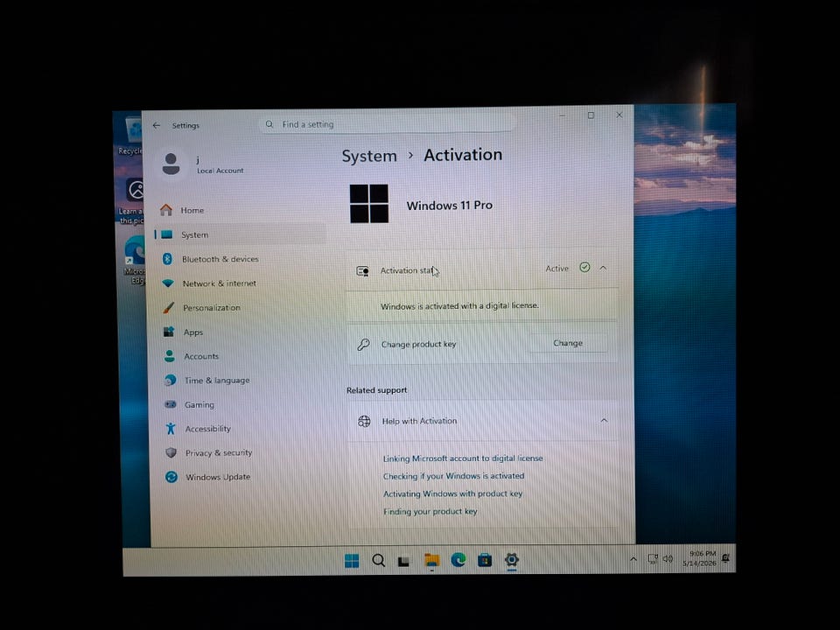Click the gamepad icon beside Gaming
The width and height of the screenshot is (840, 630).
coord(170,404)
